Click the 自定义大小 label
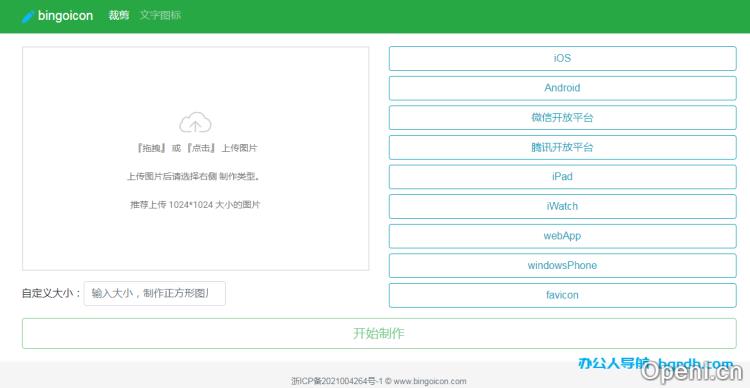The height and width of the screenshot is (388, 750). click(x=51, y=293)
